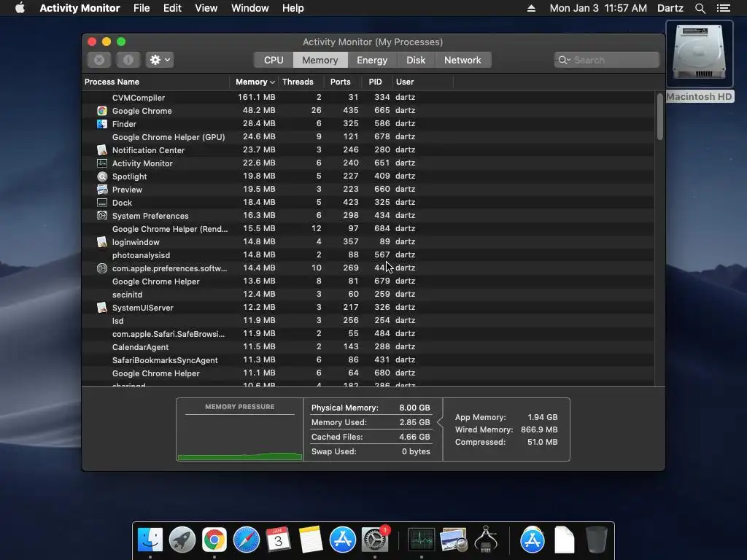This screenshot has height=560, width=747.
Task: Open the Window menu
Action: (249, 8)
